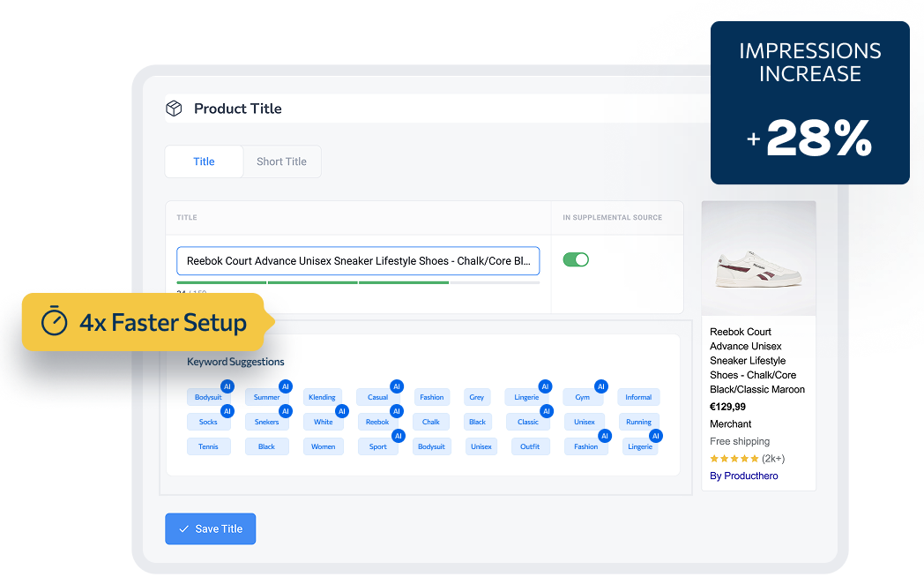Choose the Snekers keyword chip

(x=266, y=422)
